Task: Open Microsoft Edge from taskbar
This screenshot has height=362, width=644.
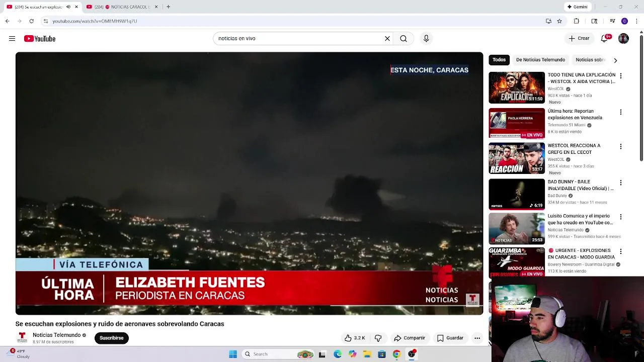Action: (337, 354)
